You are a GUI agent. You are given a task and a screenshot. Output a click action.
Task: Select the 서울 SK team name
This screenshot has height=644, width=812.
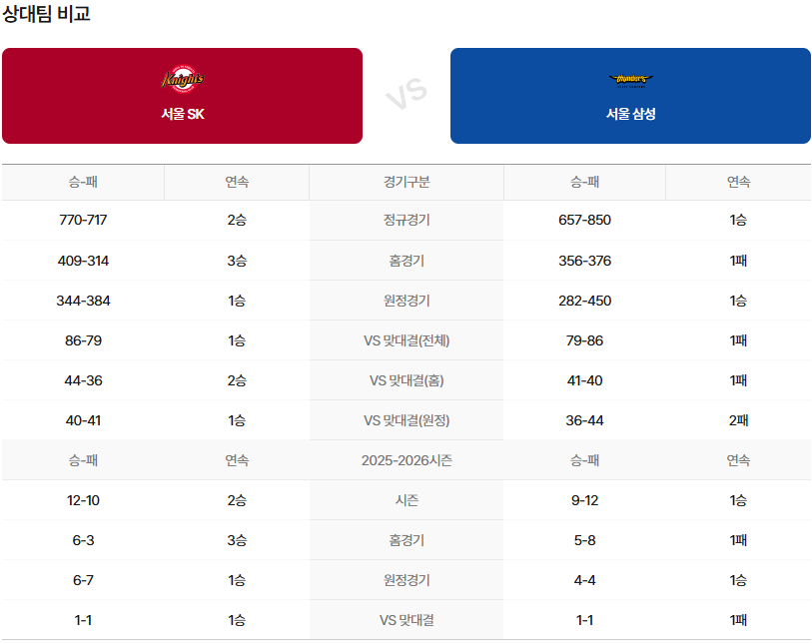coord(183,114)
